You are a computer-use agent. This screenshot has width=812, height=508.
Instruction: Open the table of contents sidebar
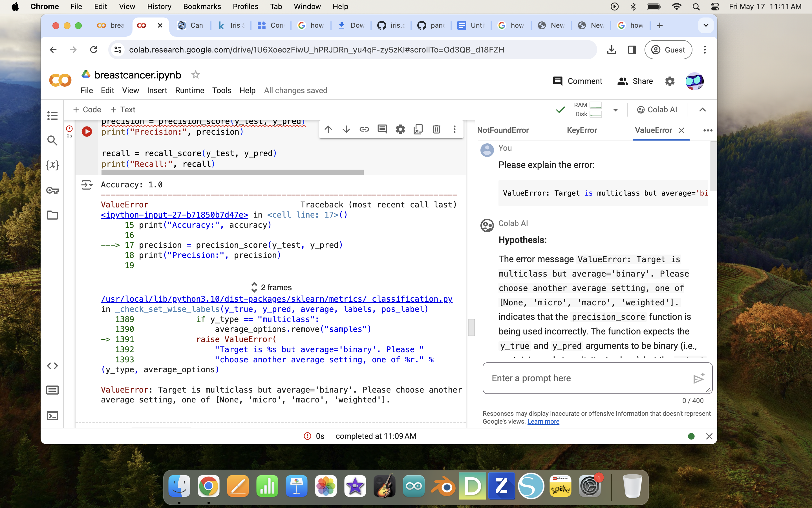52,116
